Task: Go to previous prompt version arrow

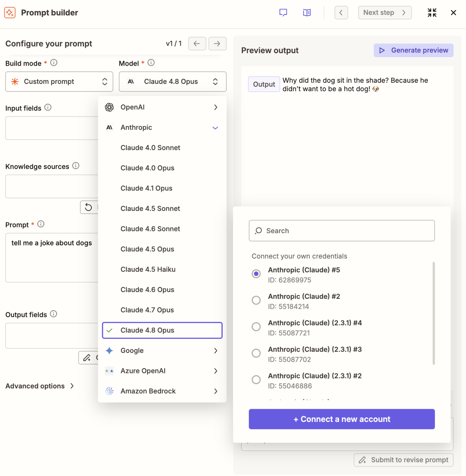Action: (197, 43)
